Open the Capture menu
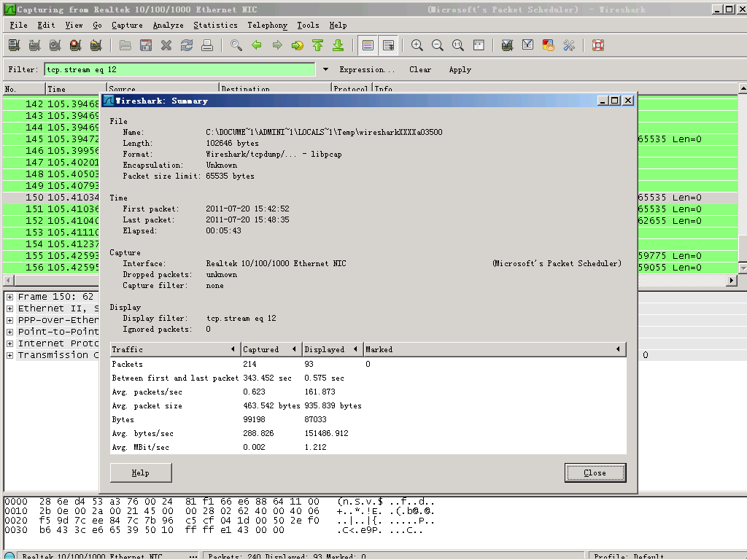 (127, 26)
